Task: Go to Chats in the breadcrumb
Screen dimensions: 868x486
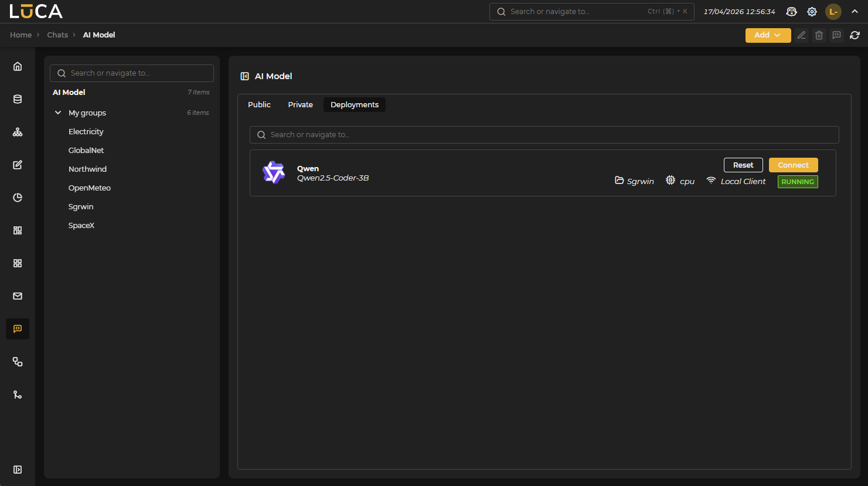Action: [x=57, y=35]
